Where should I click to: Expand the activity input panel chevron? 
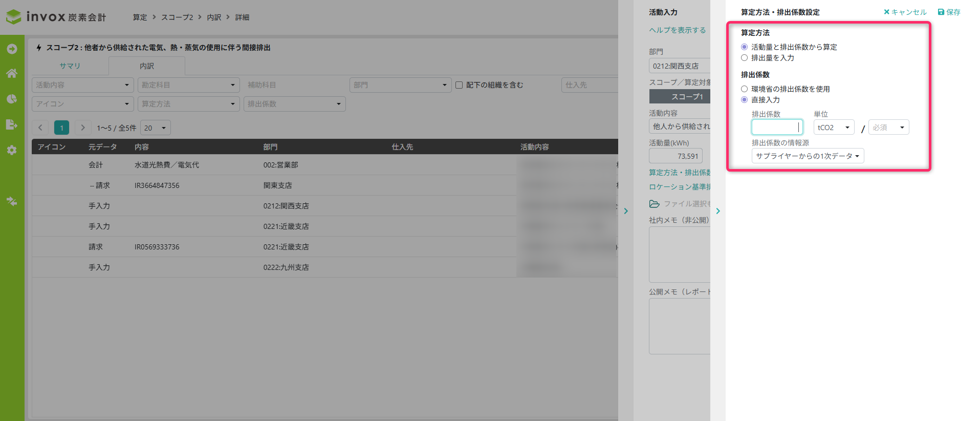point(626,211)
